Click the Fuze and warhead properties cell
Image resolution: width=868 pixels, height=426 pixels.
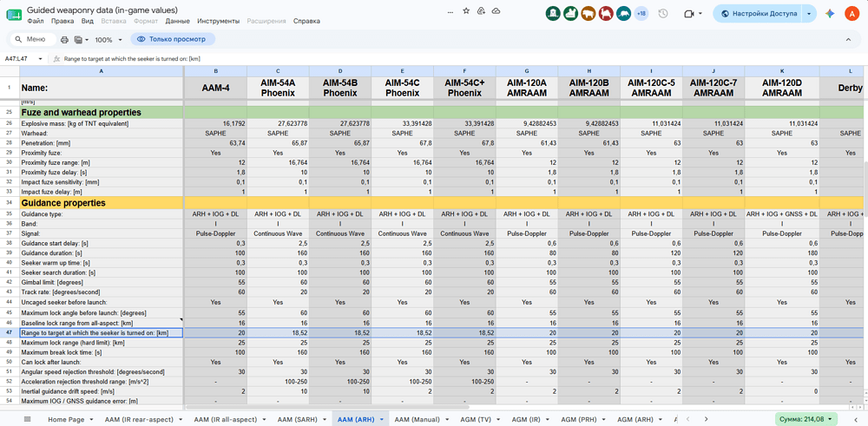coord(102,112)
